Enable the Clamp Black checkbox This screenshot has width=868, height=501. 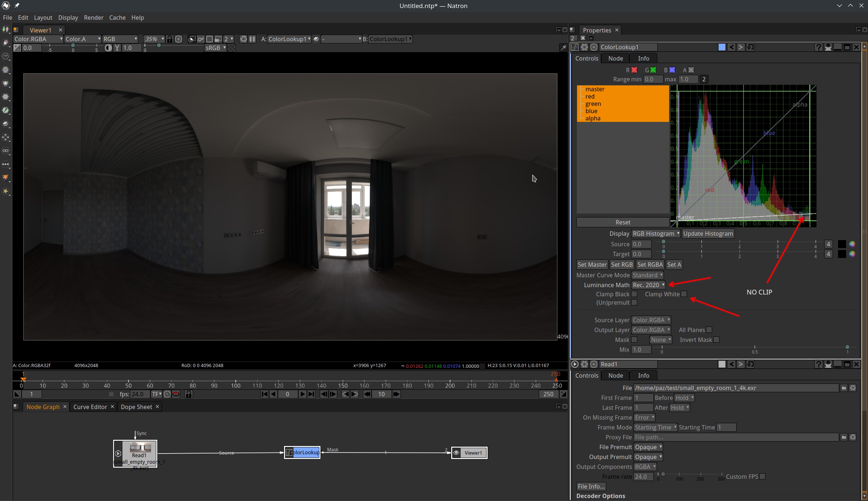pyautogui.click(x=634, y=294)
